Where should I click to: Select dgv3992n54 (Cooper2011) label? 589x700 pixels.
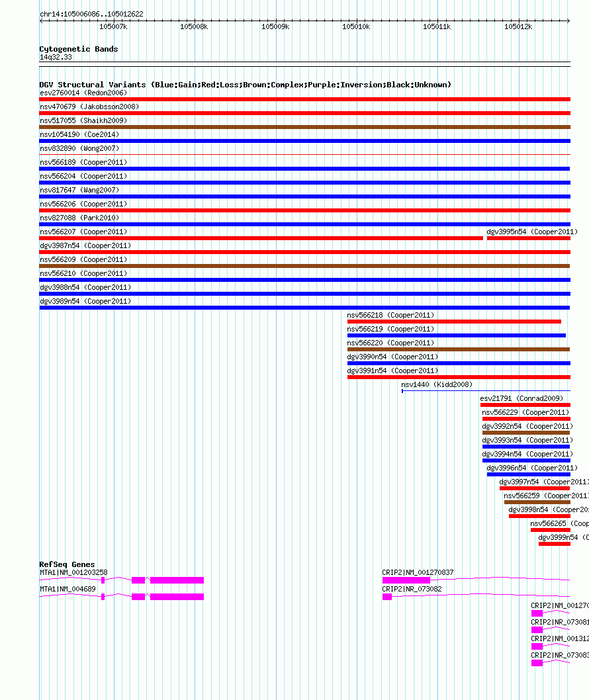pyautogui.click(x=528, y=426)
